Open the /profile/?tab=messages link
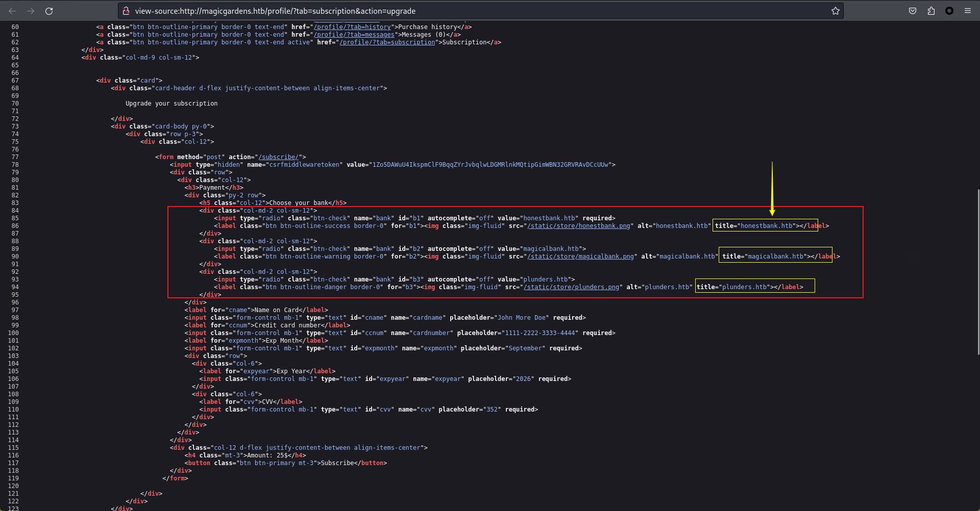Viewport: 980px width, 511px height. tap(354, 35)
